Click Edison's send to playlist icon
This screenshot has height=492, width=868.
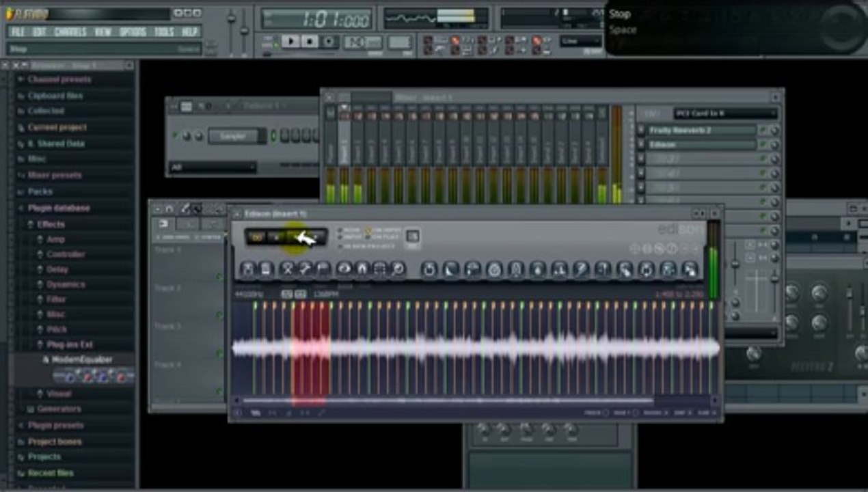pyautogui.click(x=668, y=269)
